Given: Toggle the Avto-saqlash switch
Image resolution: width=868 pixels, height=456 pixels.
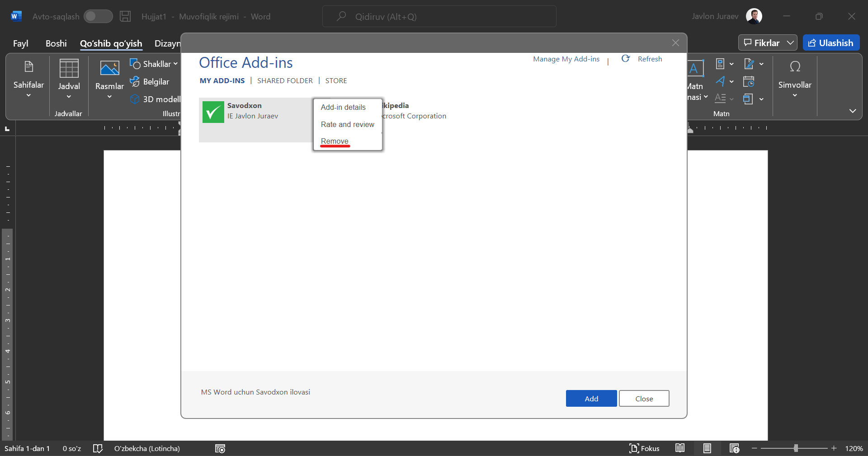Looking at the screenshot, I should coord(98,17).
